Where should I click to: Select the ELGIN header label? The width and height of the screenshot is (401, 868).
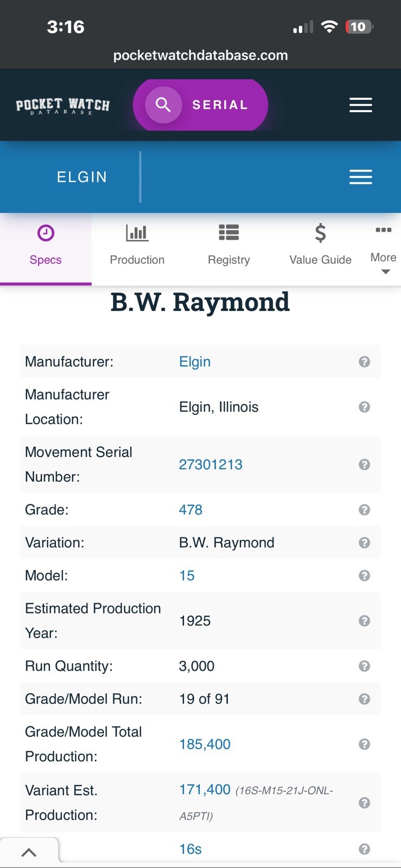click(x=82, y=177)
